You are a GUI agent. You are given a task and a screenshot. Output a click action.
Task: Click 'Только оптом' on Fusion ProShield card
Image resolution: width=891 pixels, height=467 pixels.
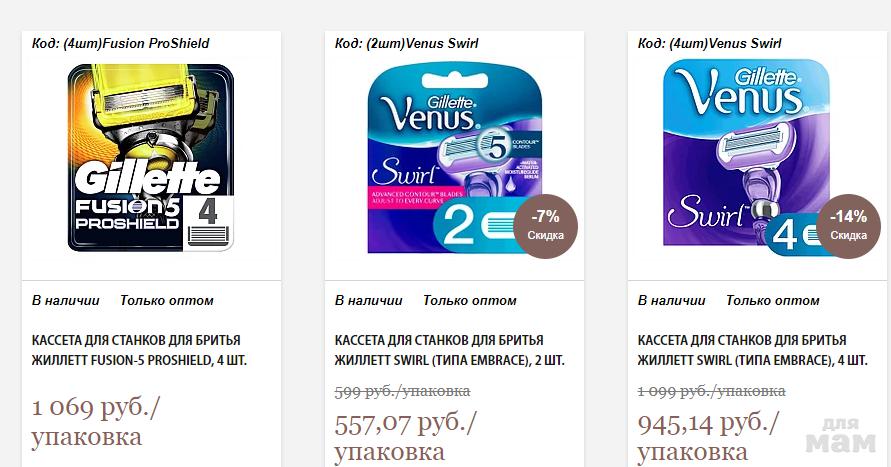click(166, 301)
